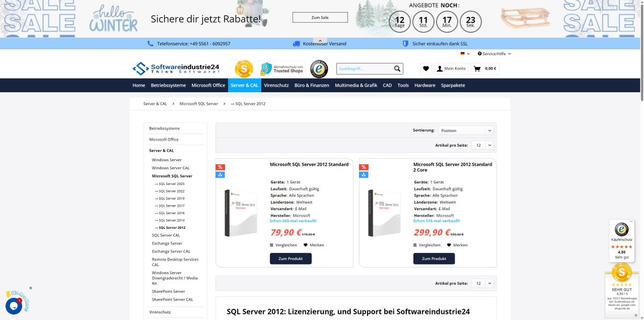Click the shield icon for SSL security

[x=406, y=43]
